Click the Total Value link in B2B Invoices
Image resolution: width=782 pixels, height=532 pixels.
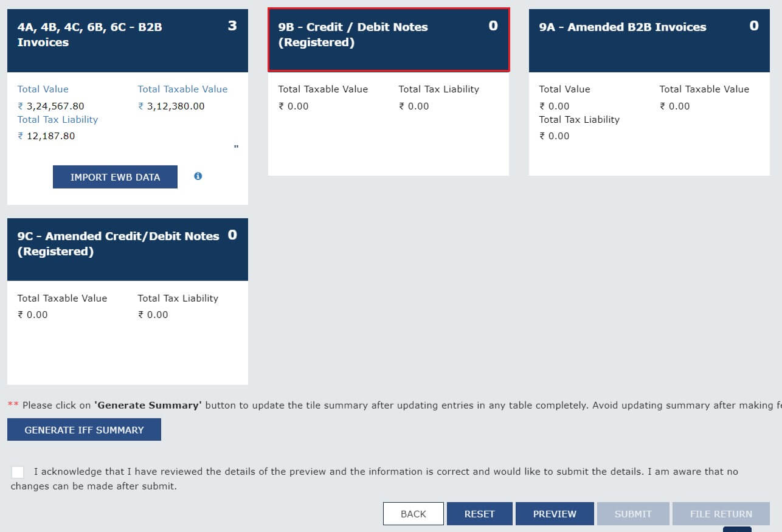click(43, 89)
